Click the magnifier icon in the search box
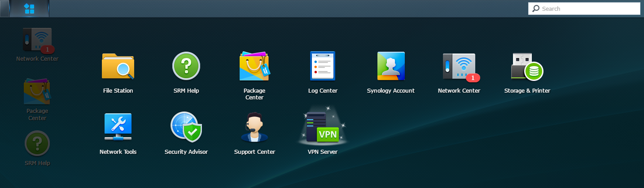644x188 pixels. click(536, 9)
